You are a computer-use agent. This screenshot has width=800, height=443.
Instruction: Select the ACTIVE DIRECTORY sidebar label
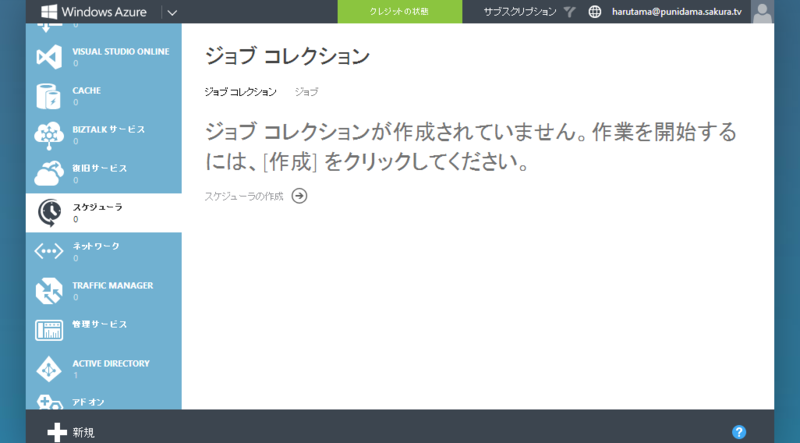(111, 363)
